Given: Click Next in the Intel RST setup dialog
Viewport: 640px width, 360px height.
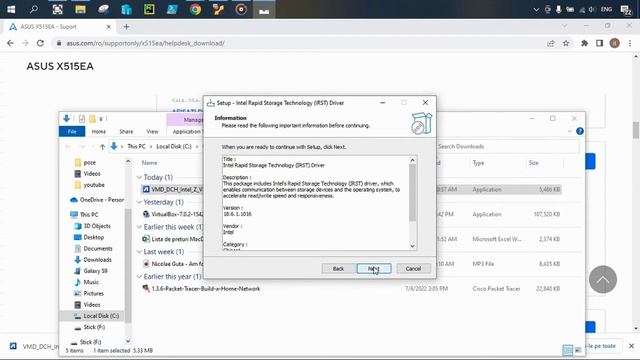Looking at the screenshot, I should [x=374, y=269].
